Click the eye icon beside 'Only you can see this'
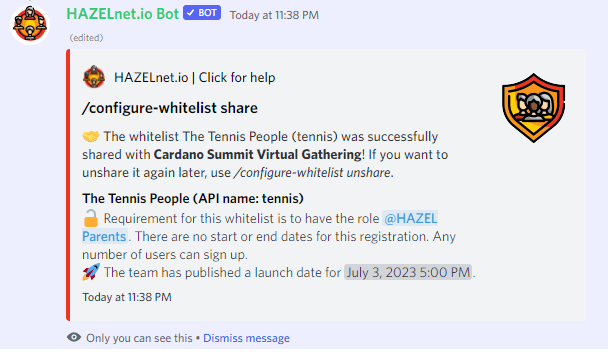The width and height of the screenshot is (608, 362). [74, 337]
